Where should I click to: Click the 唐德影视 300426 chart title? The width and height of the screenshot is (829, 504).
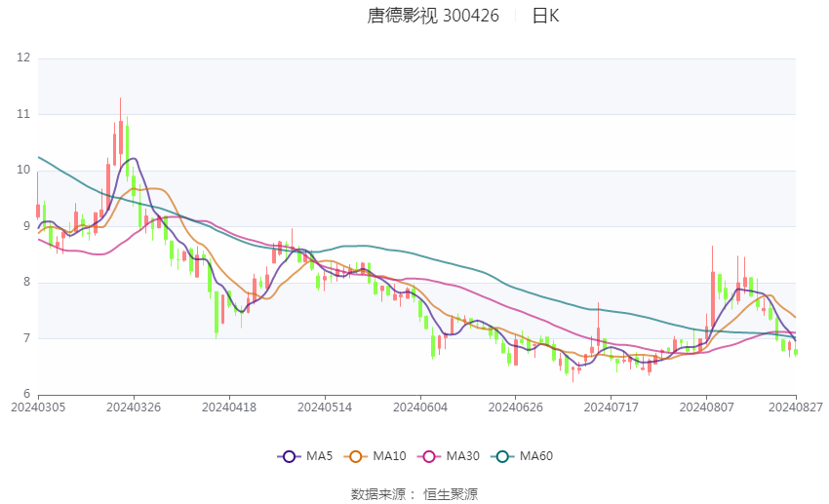(x=433, y=16)
